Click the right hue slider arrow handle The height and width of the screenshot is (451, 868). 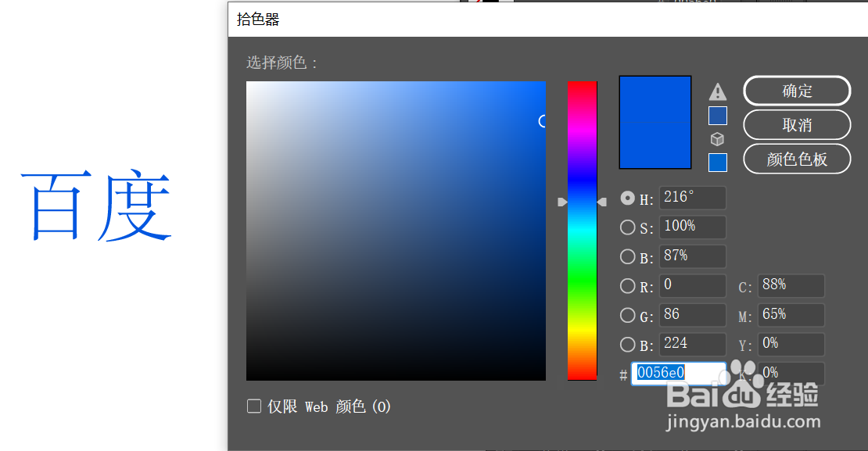(x=601, y=202)
